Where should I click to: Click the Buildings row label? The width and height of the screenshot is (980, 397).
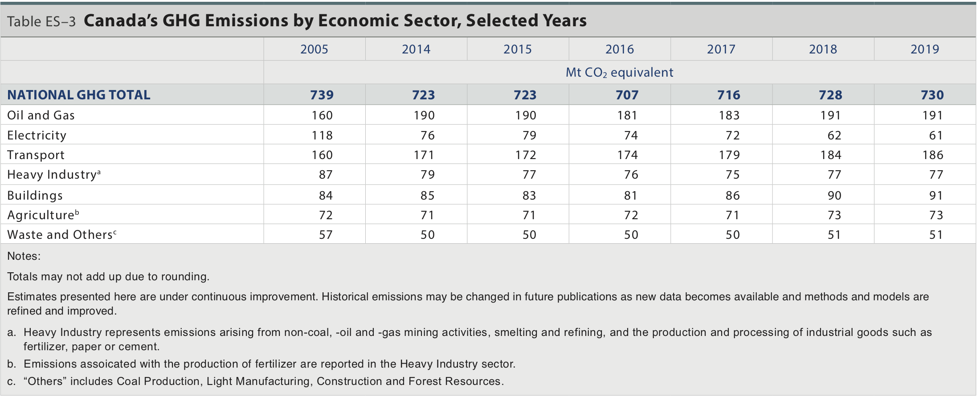click(x=35, y=195)
